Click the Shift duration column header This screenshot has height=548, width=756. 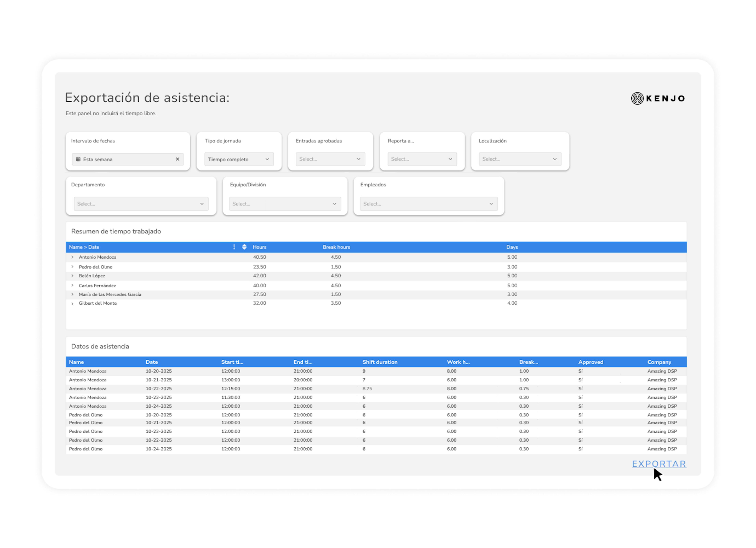(380, 362)
